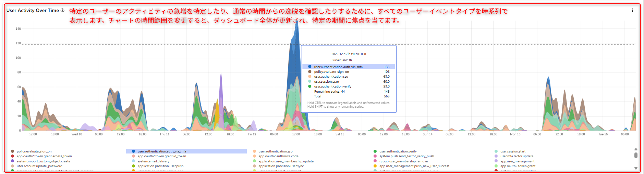Toggle user.authentication.auth_via_mfa in the legend
This screenshot has width=644, height=174.
[x=186, y=151]
